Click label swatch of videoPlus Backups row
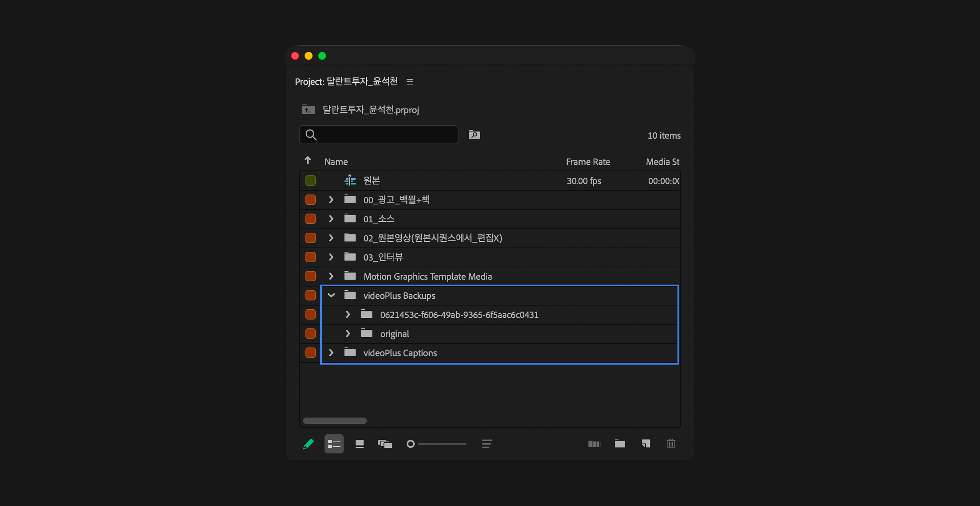The image size is (980, 506). coord(310,296)
